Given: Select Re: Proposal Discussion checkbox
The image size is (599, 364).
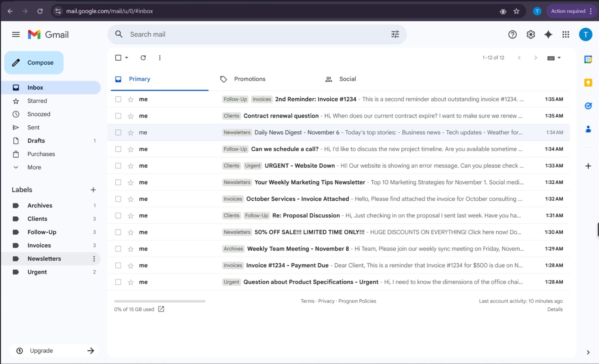Looking at the screenshot, I should click(x=118, y=215).
